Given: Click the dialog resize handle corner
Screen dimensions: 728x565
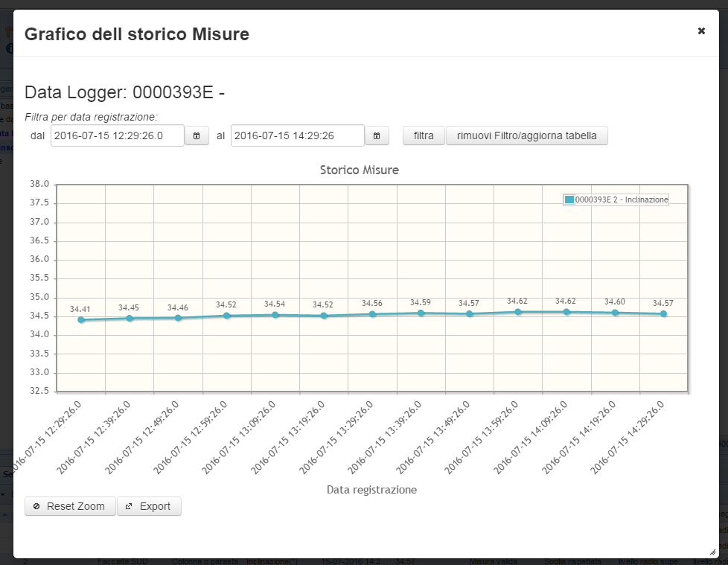Looking at the screenshot, I should [x=712, y=552].
